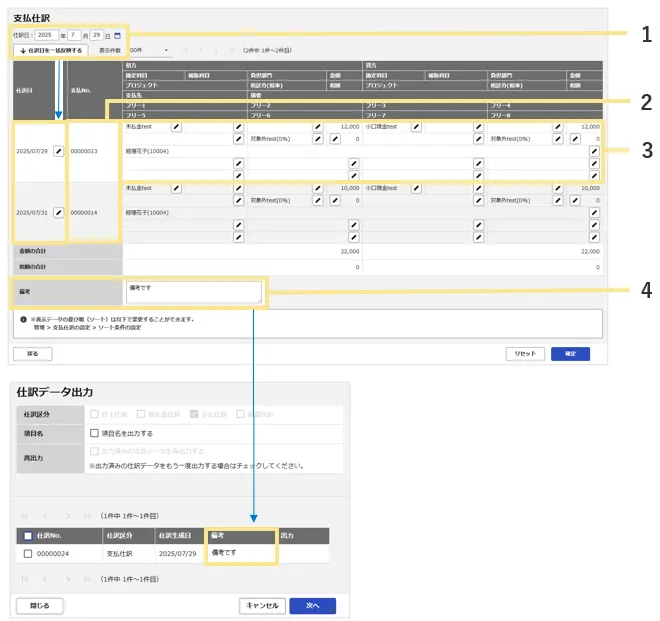Check the 項目名を出力する checkbox

(x=94, y=433)
